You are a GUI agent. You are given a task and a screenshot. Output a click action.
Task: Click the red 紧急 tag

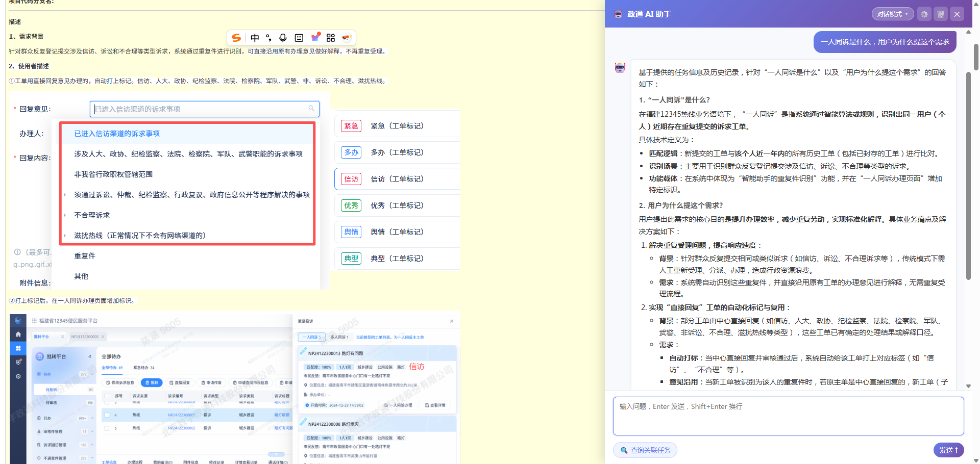click(351, 126)
